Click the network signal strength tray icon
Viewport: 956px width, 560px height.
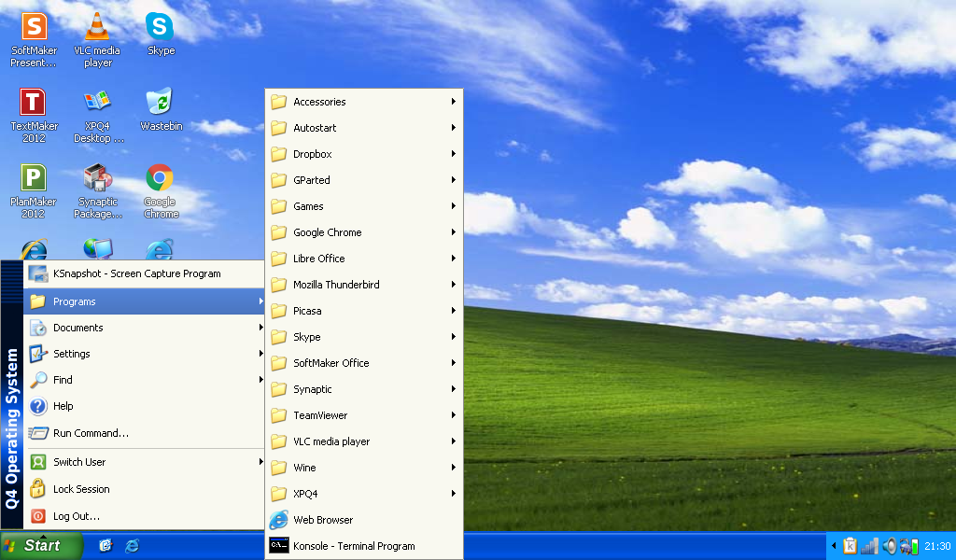869,546
